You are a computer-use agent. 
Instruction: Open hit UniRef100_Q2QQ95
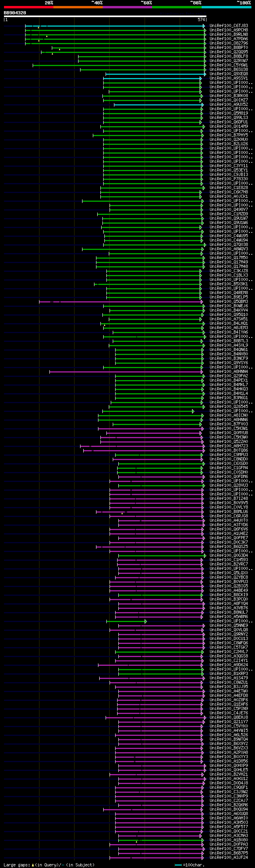229,52
